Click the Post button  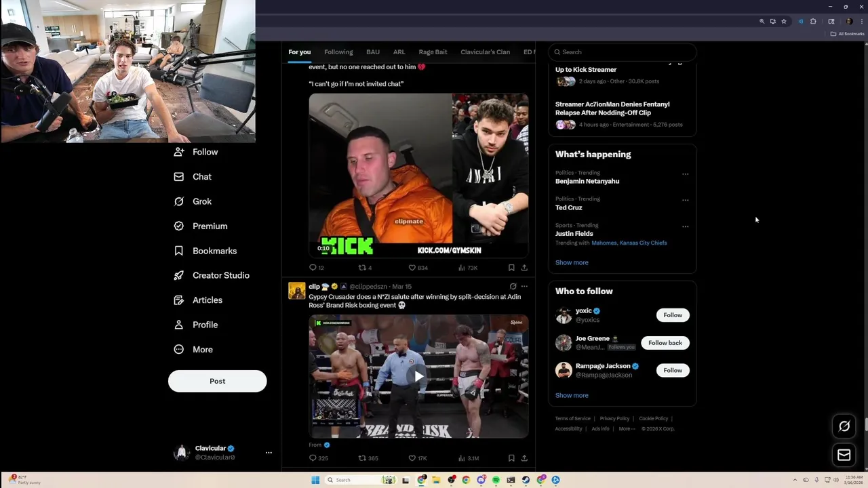[217, 381]
